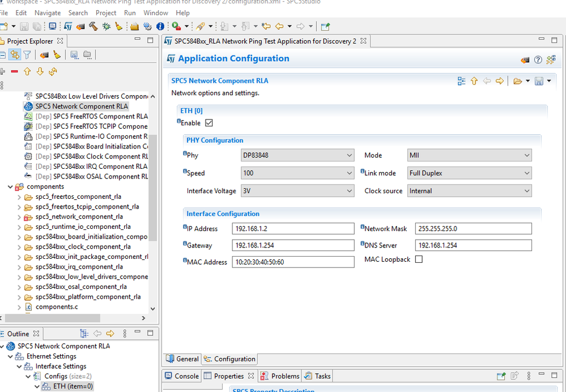Click the pin editor icon at toolbar end
Screen dimensions: 566x392
pyautogui.click(x=325, y=27)
